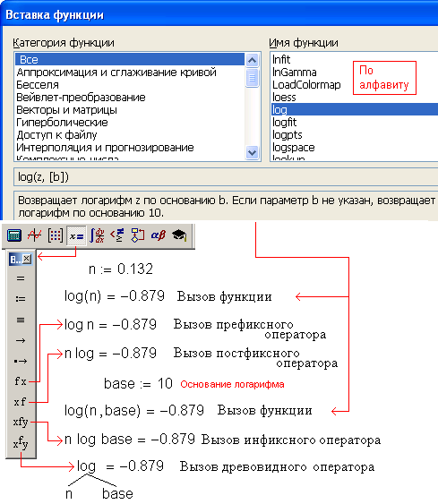Screen dimensions: 438x504
Task: Open the Boolean toolbar icon
Action: click(x=117, y=235)
